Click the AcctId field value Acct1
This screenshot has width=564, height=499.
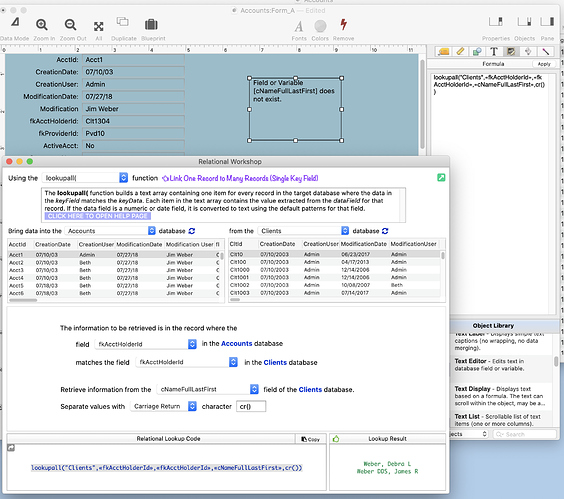click(133, 60)
